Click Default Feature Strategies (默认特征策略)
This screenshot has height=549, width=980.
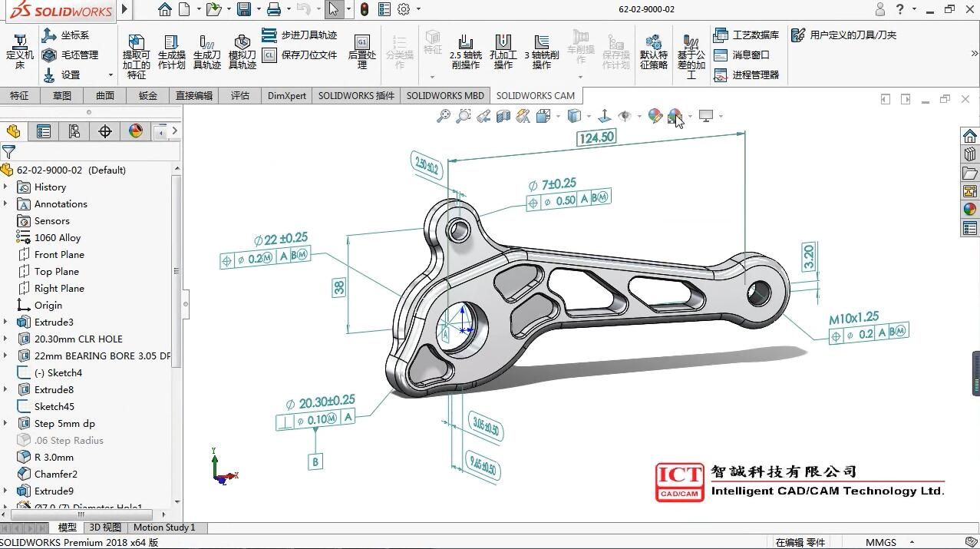(x=654, y=51)
